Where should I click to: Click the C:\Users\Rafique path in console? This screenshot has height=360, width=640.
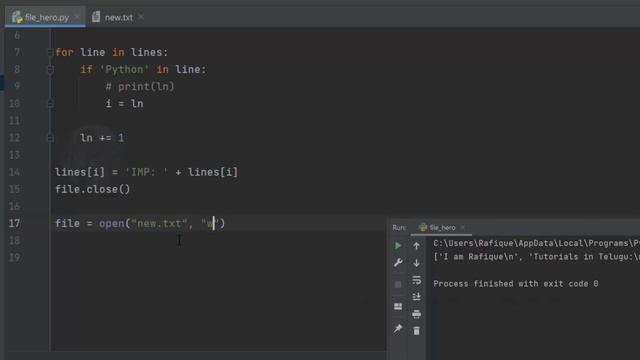click(536, 243)
